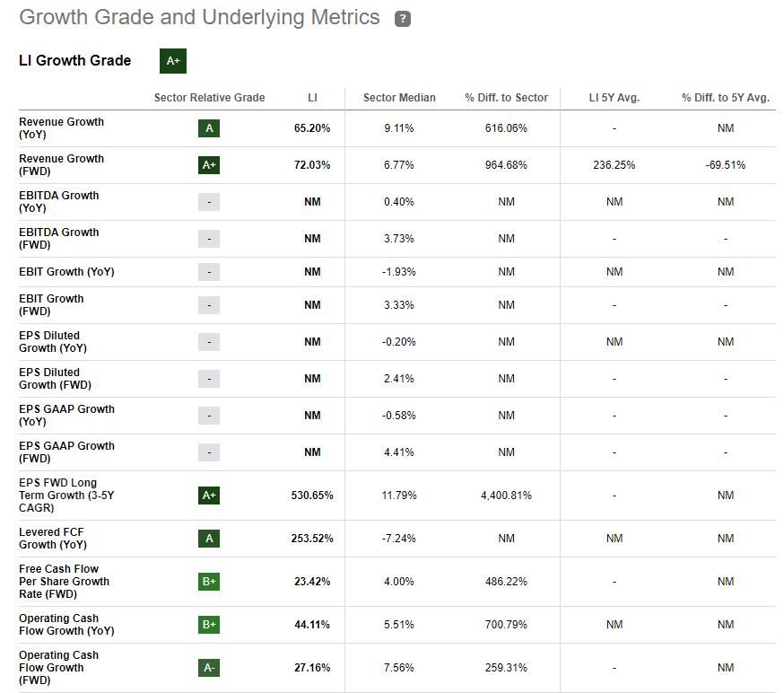Click the grade badge for EPS GAAP Growth (FWD)
This screenshot has width=784, height=693.
[209, 452]
